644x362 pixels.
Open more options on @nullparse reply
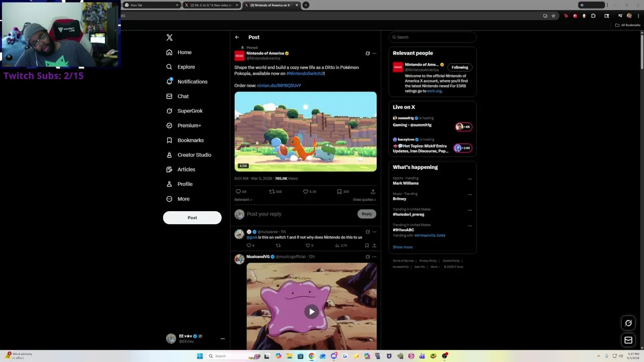374,232
